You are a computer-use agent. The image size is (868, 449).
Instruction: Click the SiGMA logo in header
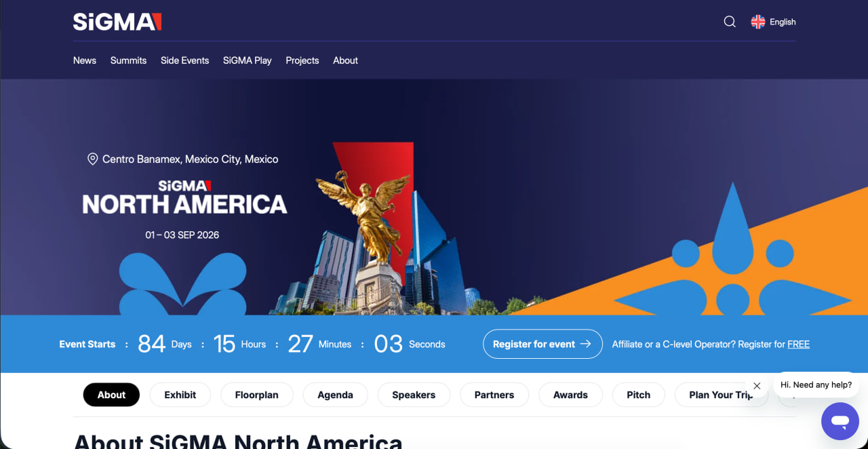pyautogui.click(x=117, y=22)
